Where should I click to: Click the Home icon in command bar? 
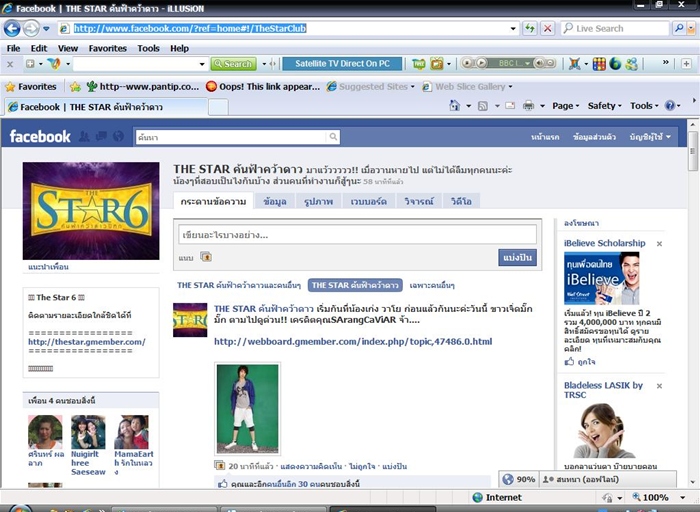[x=454, y=106]
